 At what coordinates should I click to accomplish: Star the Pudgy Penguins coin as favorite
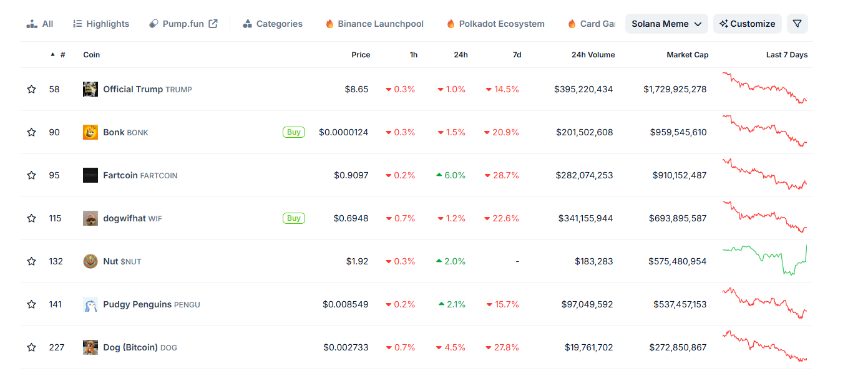(x=31, y=304)
